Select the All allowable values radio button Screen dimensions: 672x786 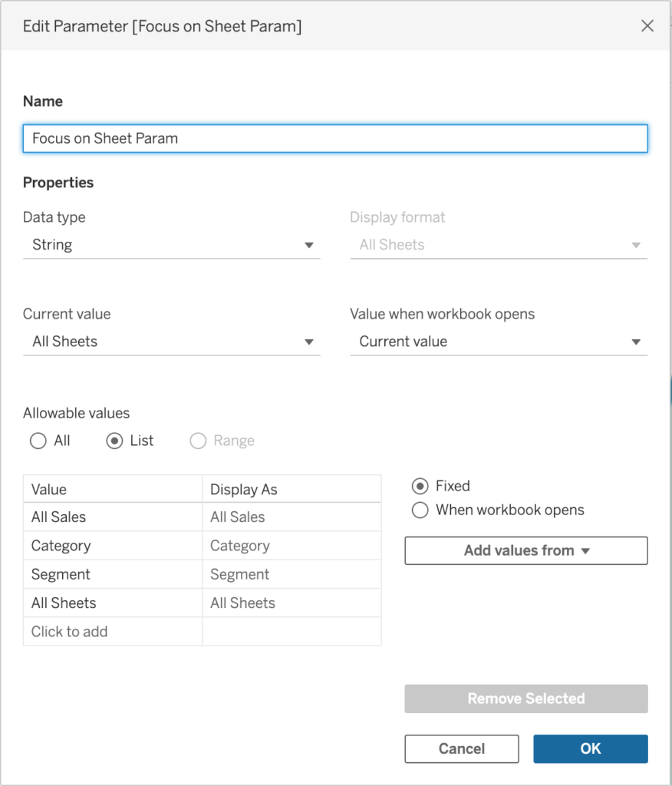click(x=38, y=441)
